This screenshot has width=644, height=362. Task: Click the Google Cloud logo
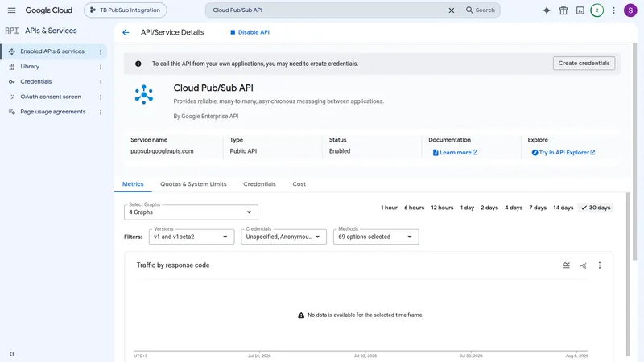click(x=49, y=10)
